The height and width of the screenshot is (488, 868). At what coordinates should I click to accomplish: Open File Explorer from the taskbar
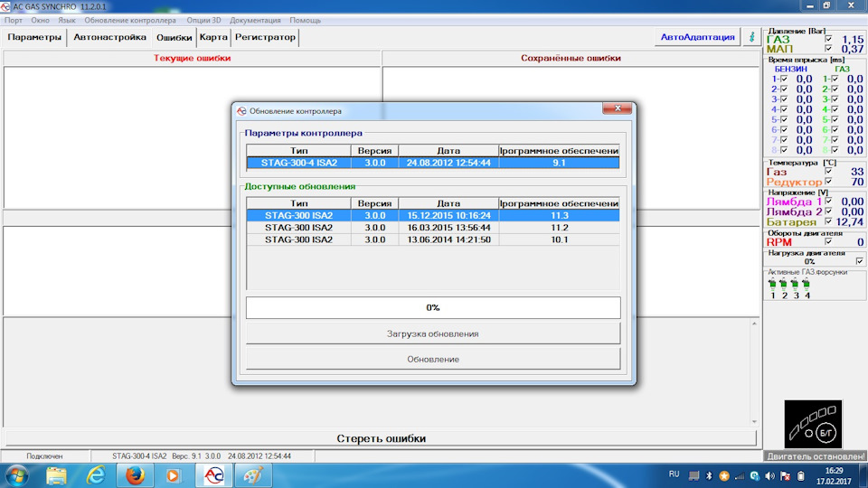tap(56, 476)
